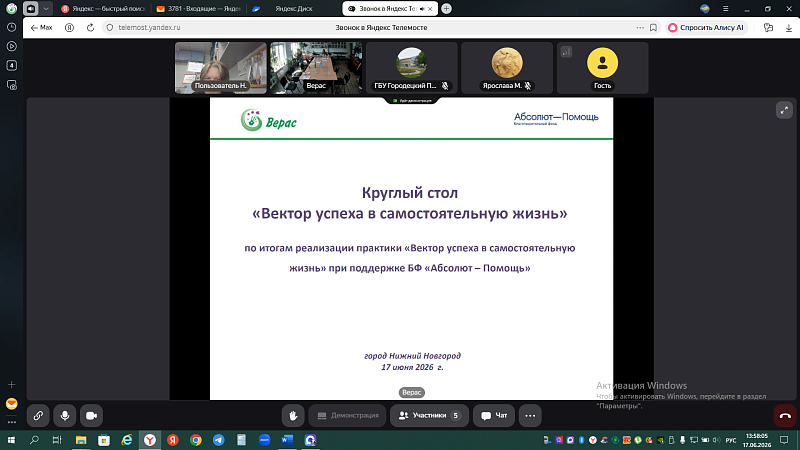Open Microsoft Word from taskbar

(287, 440)
